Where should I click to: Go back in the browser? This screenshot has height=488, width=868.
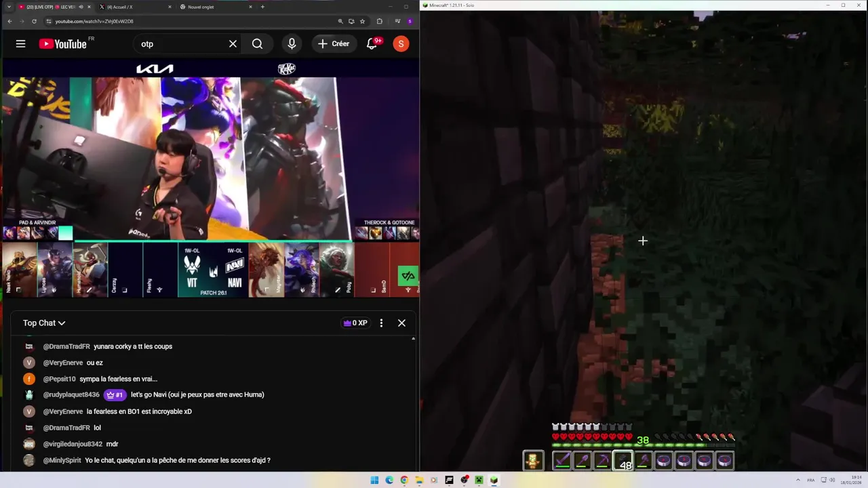tap(9, 22)
